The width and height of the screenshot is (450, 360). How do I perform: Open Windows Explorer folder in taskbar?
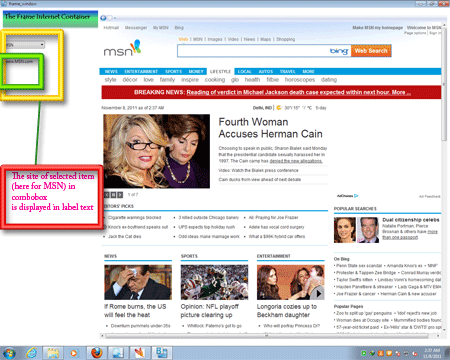pos(53,353)
